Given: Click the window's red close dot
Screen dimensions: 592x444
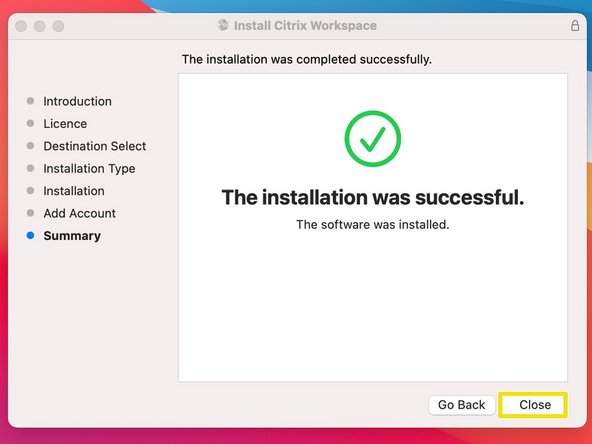Looking at the screenshot, I should [21, 26].
